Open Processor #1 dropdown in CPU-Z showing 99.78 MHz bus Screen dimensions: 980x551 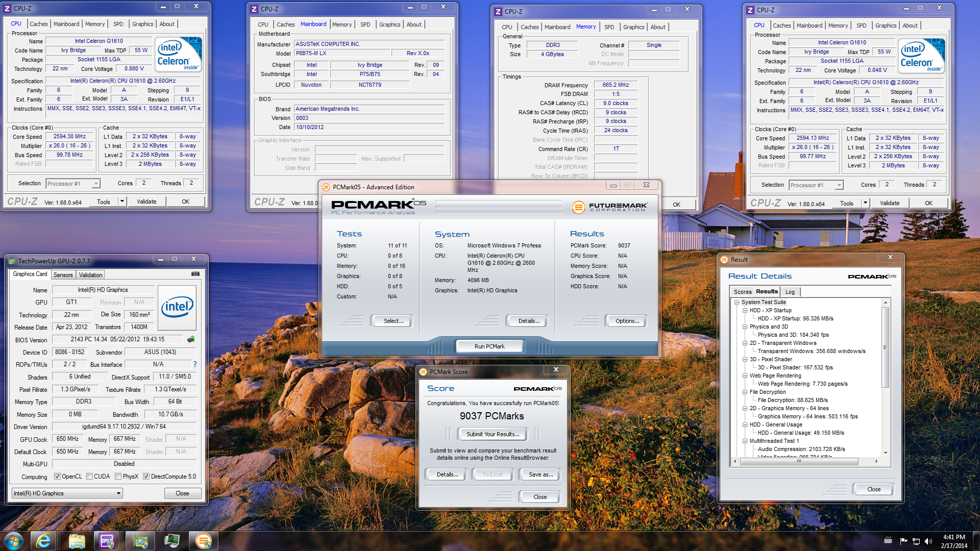(x=73, y=184)
